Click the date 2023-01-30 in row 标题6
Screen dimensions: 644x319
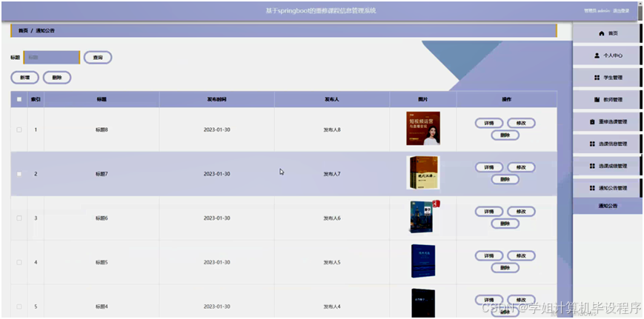(217, 218)
